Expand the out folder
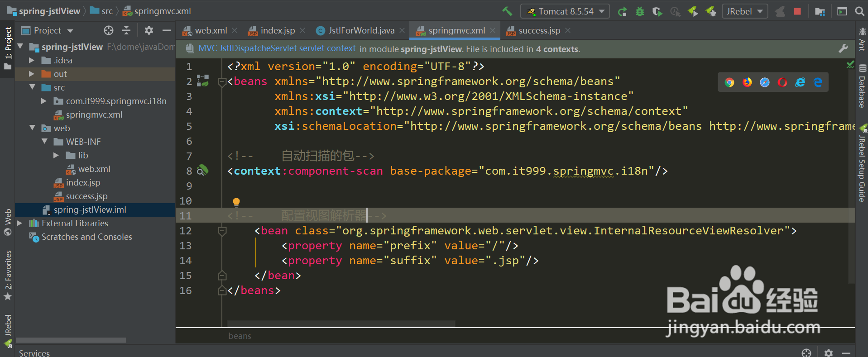 (32, 74)
